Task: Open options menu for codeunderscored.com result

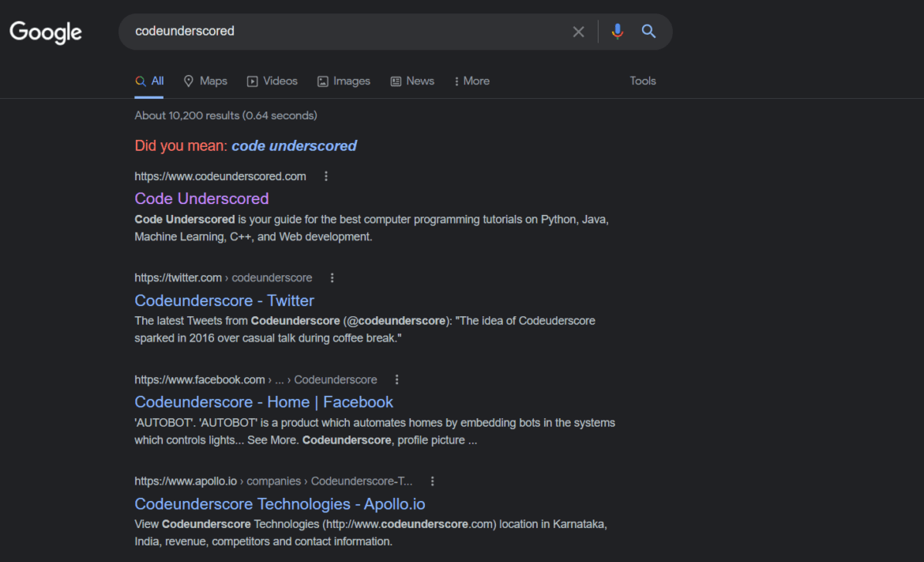Action: [326, 176]
